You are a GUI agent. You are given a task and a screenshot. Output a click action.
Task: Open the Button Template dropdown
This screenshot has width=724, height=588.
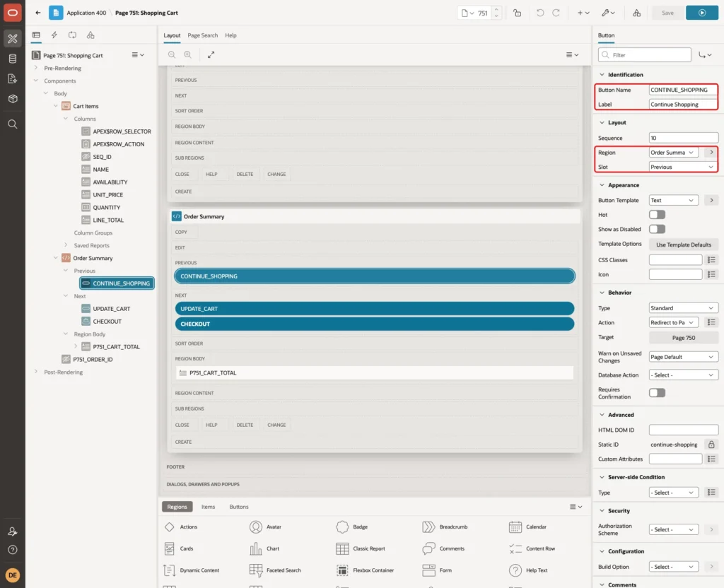pos(673,200)
